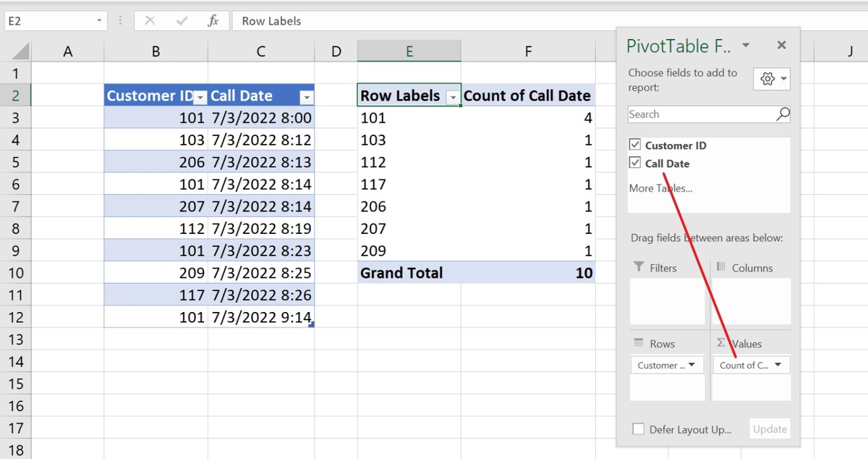The width and height of the screenshot is (868, 459).
Task: Enable Defer Layout Update
Action: [x=639, y=429]
